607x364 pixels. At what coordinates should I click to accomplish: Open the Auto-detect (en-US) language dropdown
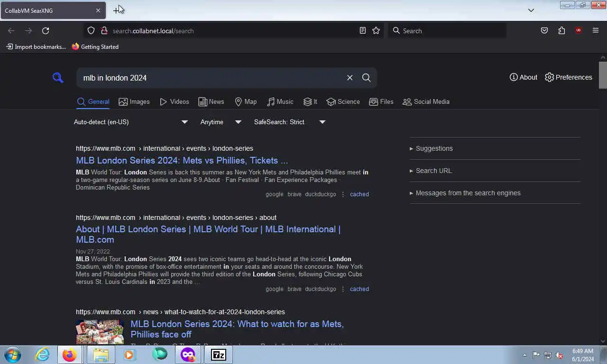pos(131,122)
